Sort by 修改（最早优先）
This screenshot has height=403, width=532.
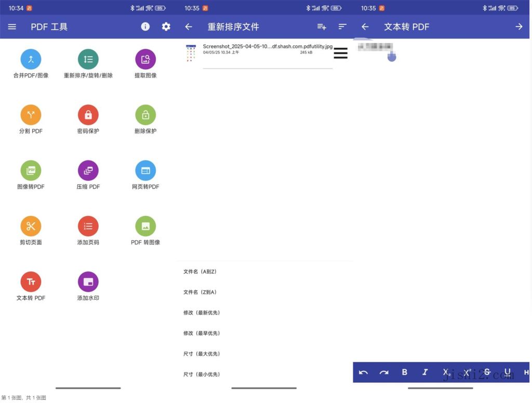pyautogui.click(x=202, y=333)
